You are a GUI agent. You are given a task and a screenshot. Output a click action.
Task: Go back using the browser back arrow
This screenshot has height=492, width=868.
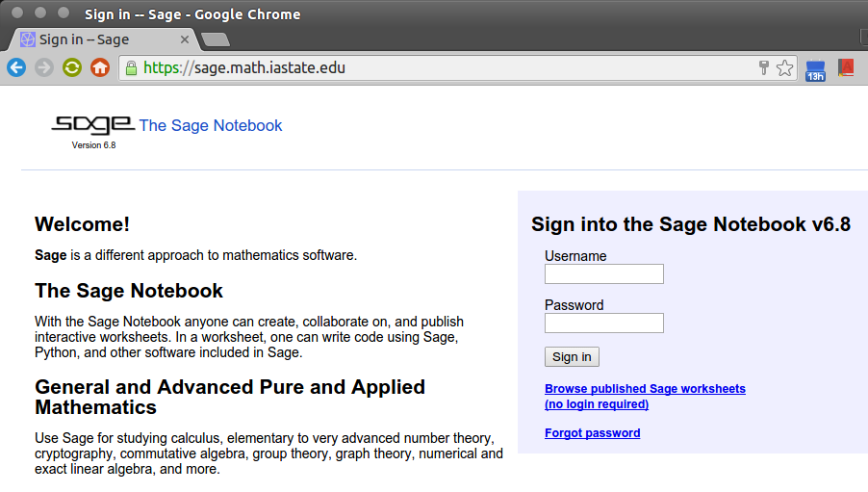(16, 67)
